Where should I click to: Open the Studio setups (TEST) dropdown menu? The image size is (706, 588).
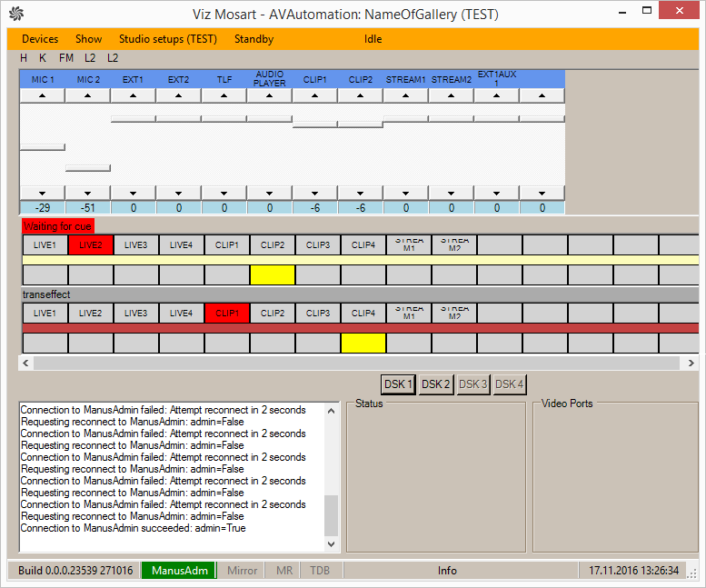pos(167,39)
